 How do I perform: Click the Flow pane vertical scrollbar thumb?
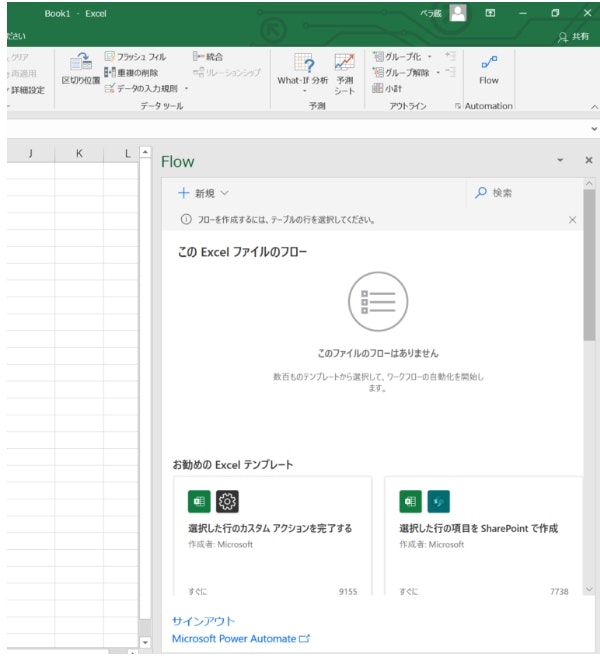[x=589, y=265]
